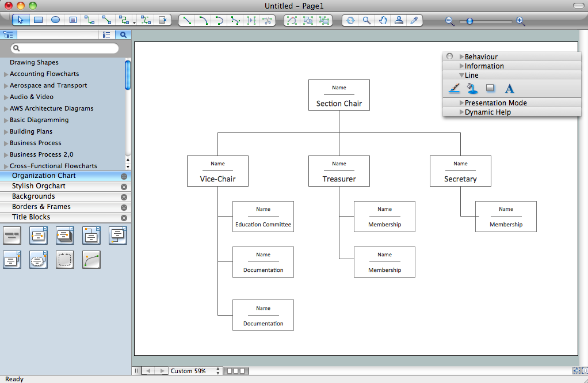Image resolution: width=588 pixels, height=383 pixels.
Task: Open line pen settings in panel
Action: [x=454, y=89]
